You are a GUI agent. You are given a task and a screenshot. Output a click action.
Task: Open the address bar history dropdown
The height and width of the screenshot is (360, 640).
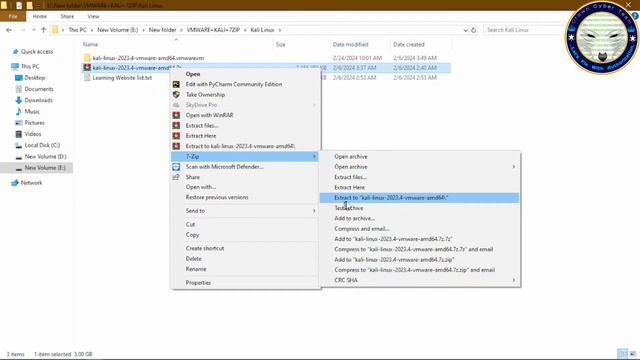tap(465, 30)
